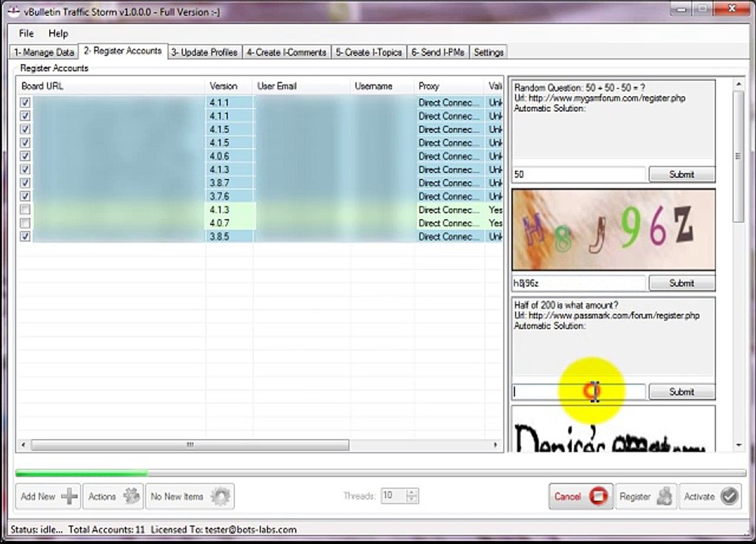Screen dimensions: 756x544
Task: Toggle checkbox of first 4.1.1 row
Action: click(25, 102)
